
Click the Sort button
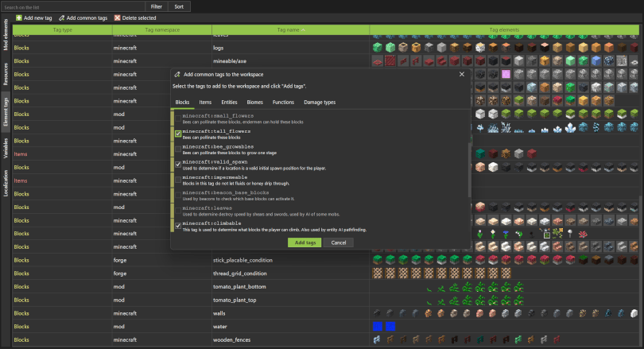[x=179, y=6]
